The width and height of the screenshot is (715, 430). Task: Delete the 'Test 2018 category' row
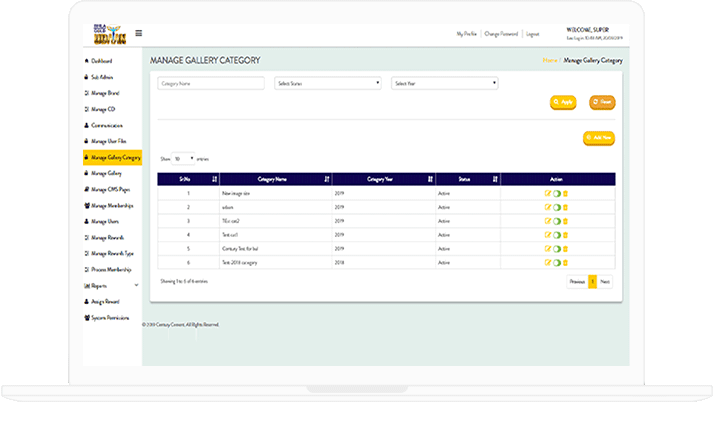pyautogui.click(x=565, y=263)
